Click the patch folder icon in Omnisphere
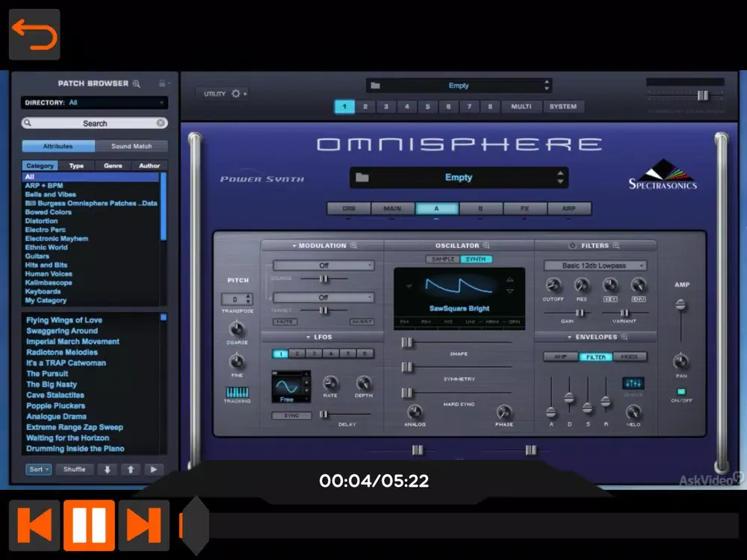The image size is (747, 560). tap(362, 178)
